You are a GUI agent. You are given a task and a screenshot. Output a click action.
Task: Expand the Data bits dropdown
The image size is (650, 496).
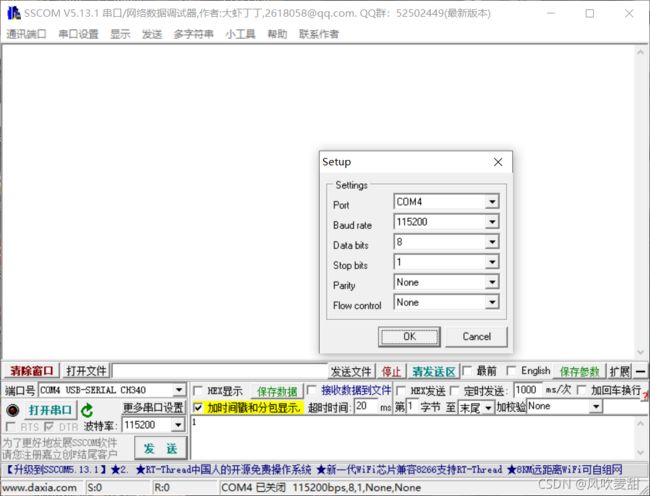pos(492,242)
